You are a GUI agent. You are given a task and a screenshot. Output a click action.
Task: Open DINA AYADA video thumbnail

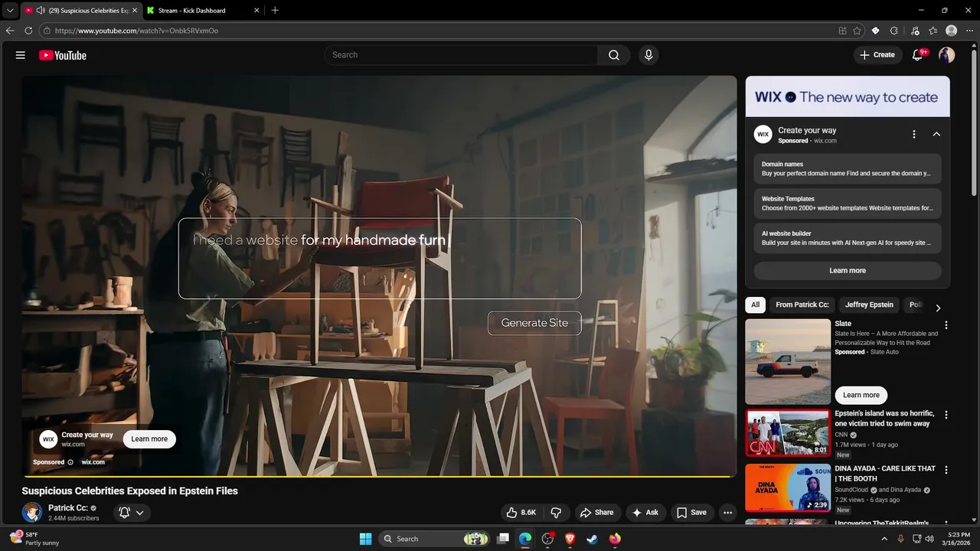[x=788, y=488]
